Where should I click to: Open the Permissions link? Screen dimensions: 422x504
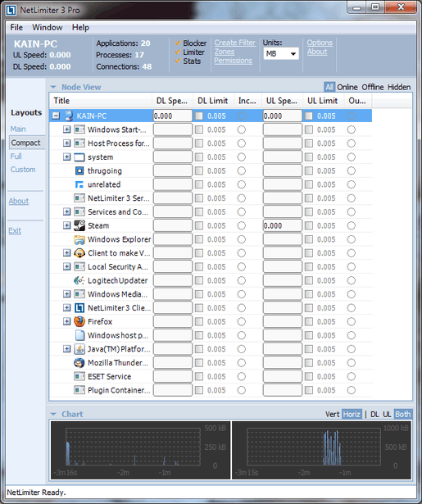pos(234,61)
